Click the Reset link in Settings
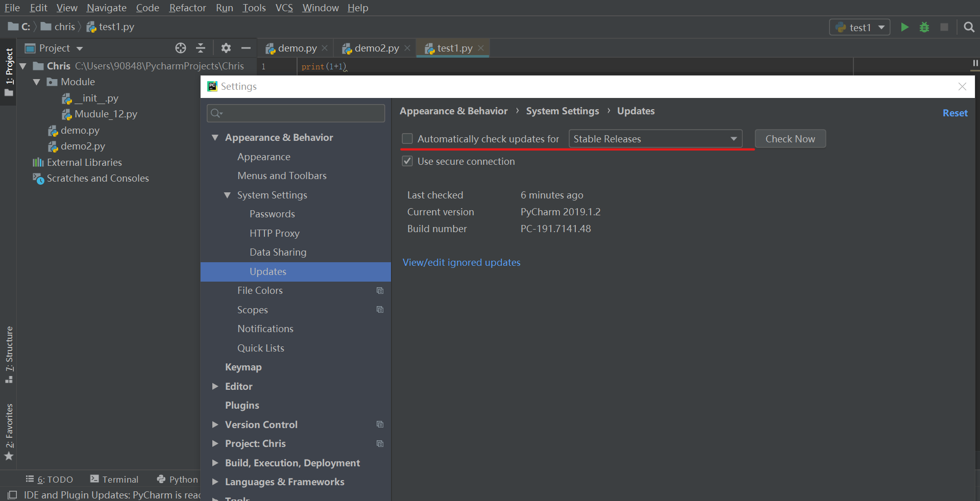This screenshot has height=501, width=980. [955, 113]
